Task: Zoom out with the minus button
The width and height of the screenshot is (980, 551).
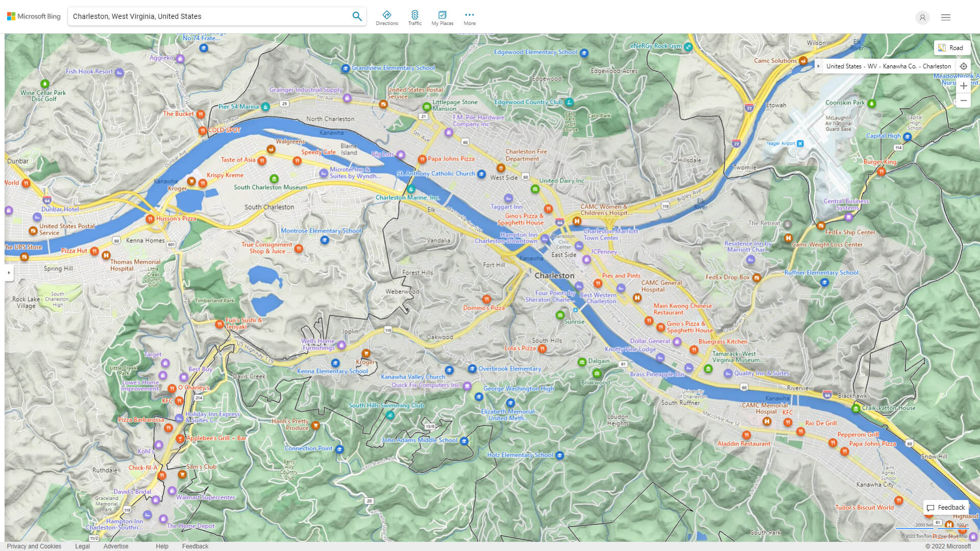Action: click(x=963, y=101)
